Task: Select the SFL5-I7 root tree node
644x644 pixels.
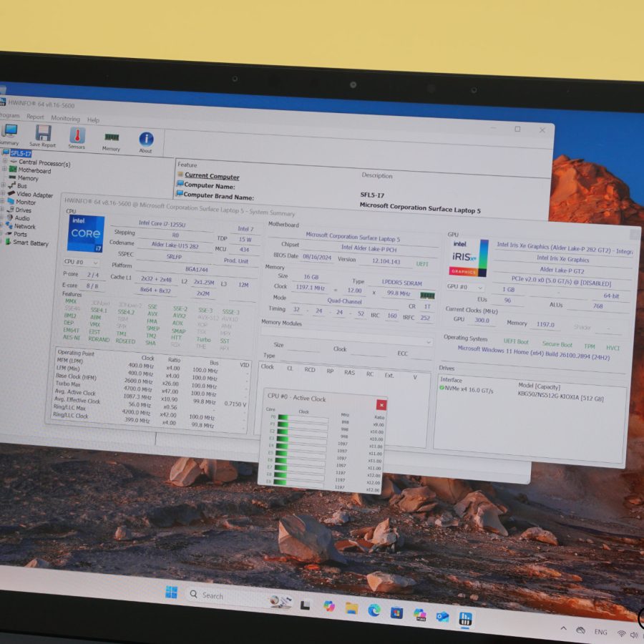Action: click(x=21, y=154)
